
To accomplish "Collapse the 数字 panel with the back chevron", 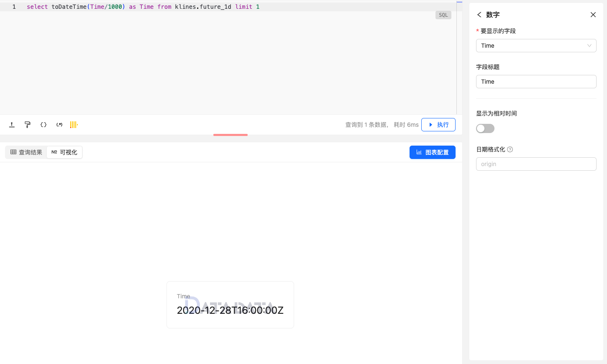I will 479,14.
